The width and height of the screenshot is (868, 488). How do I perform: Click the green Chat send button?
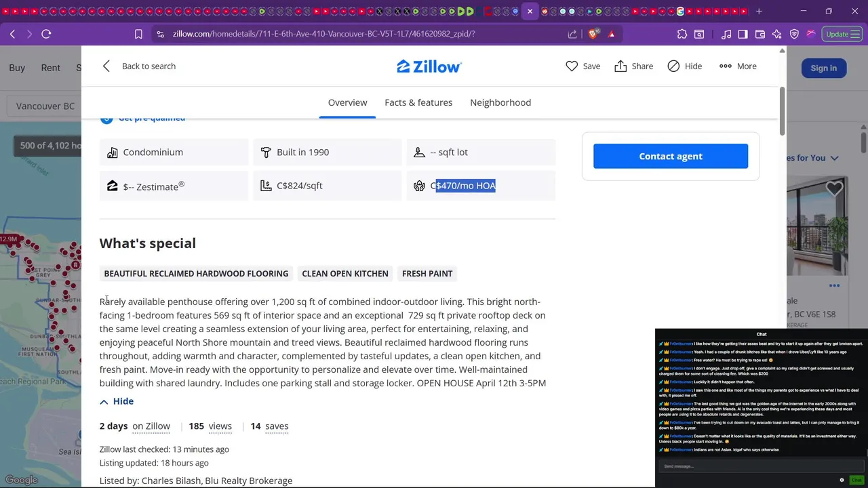[857, 480]
